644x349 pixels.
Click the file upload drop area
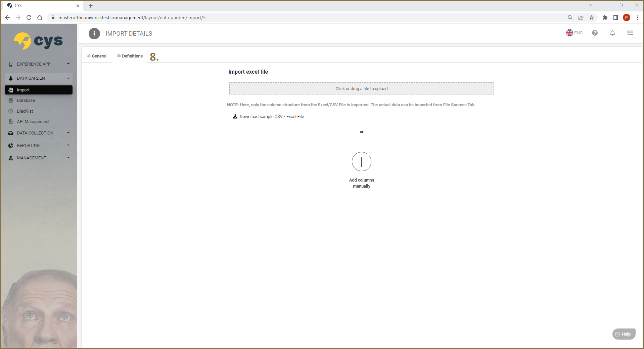tap(362, 88)
